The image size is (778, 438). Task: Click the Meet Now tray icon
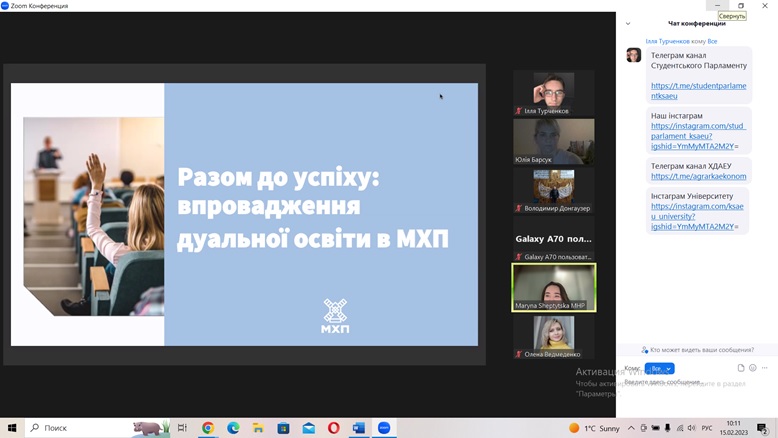(644, 428)
